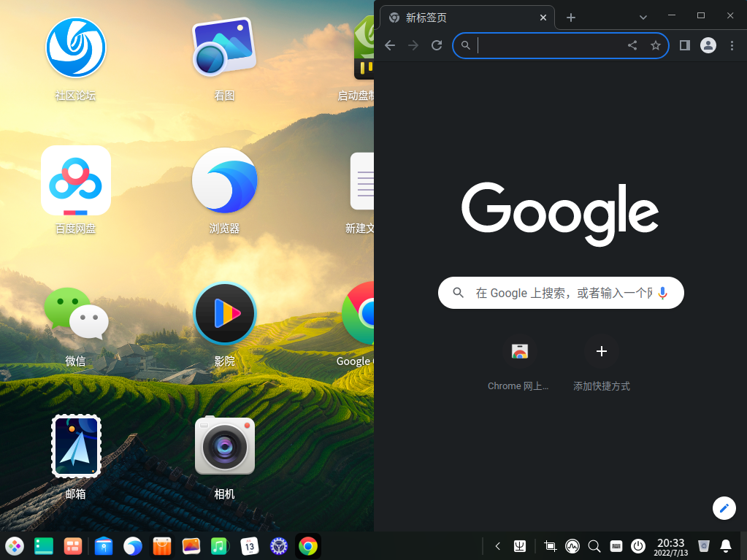Open the input method tray icon
Screen dimensions: 747x560
point(520,546)
